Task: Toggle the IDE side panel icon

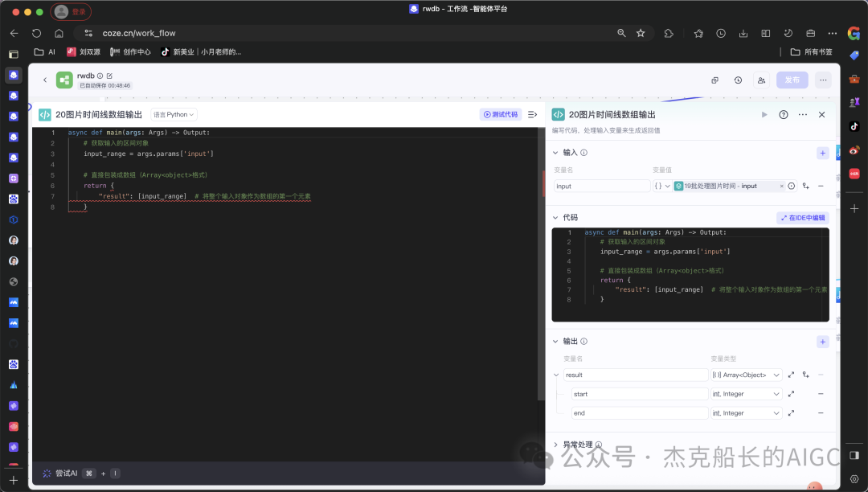Action: coord(532,115)
